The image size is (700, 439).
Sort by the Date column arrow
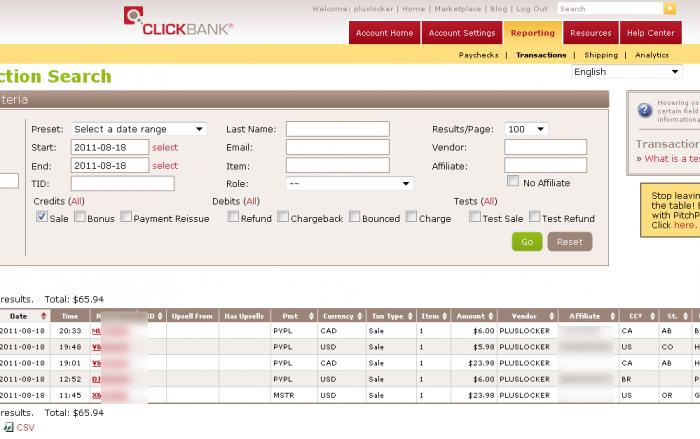pos(43,316)
